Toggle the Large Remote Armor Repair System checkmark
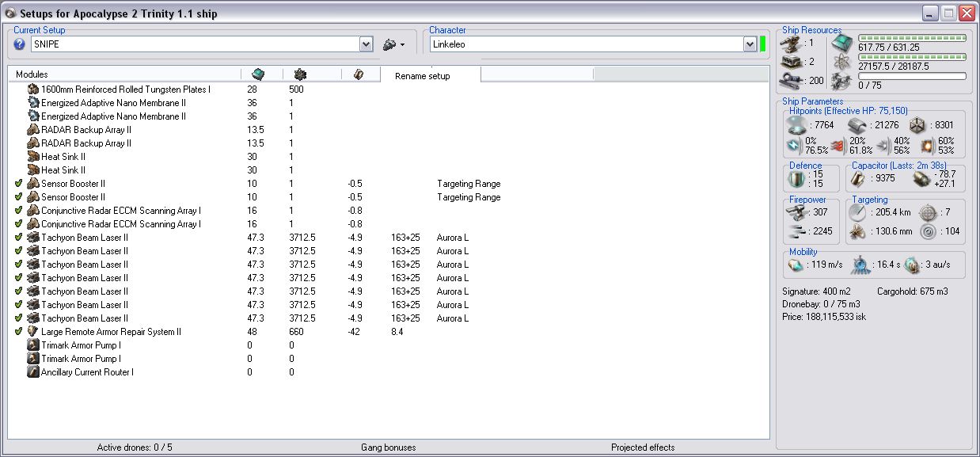This screenshot has height=457, width=980. pyautogui.click(x=18, y=331)
